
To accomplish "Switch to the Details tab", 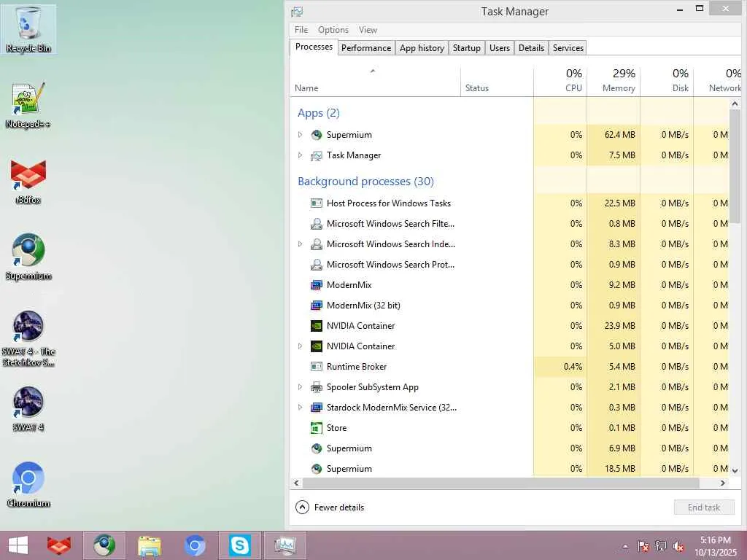I will pyautogui.click(x=531, y=48).
